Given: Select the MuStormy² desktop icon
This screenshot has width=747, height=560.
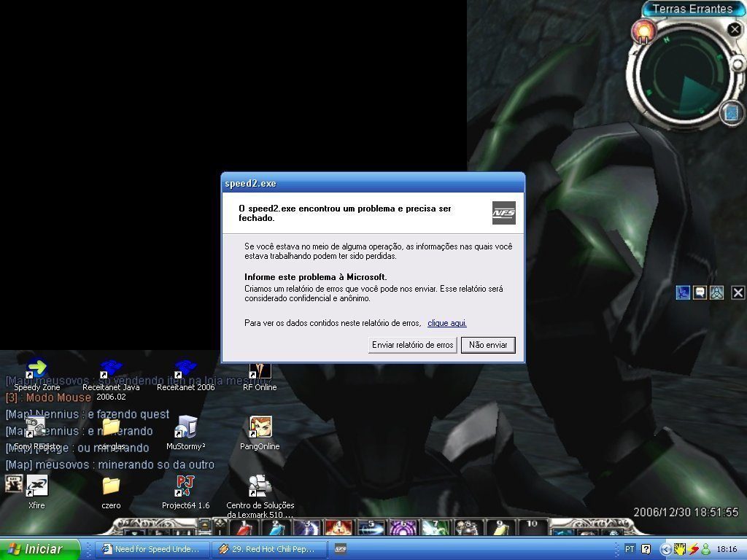Looking at the screenshot, I should tap(186, 433).
